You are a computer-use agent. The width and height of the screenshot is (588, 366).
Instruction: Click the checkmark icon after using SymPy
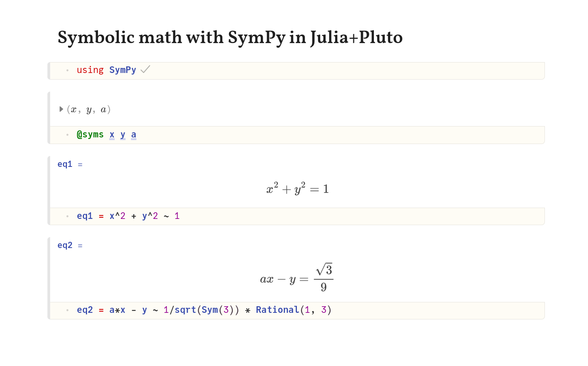pos(145,69)
